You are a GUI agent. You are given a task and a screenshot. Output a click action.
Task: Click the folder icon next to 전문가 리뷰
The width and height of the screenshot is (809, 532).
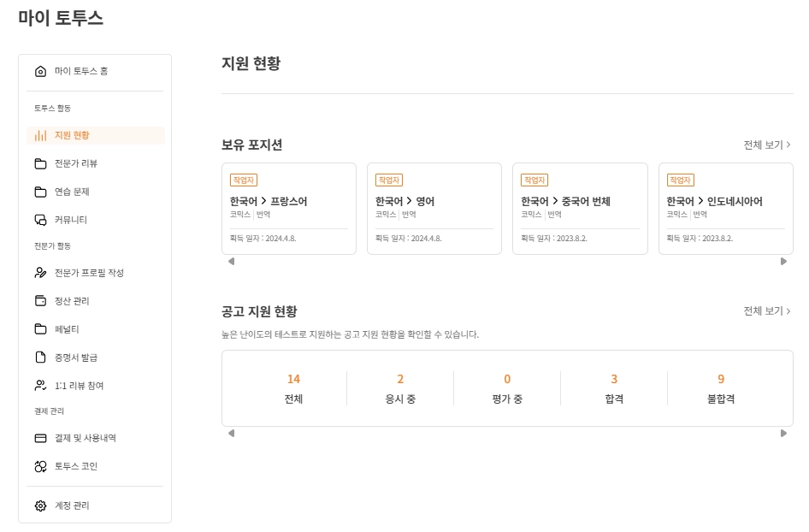pos(40,163)
